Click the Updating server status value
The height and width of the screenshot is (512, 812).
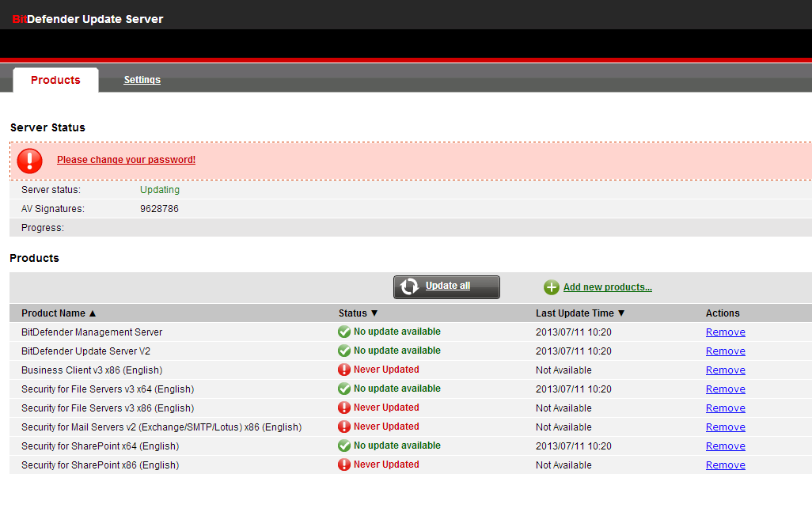[160, 190]
